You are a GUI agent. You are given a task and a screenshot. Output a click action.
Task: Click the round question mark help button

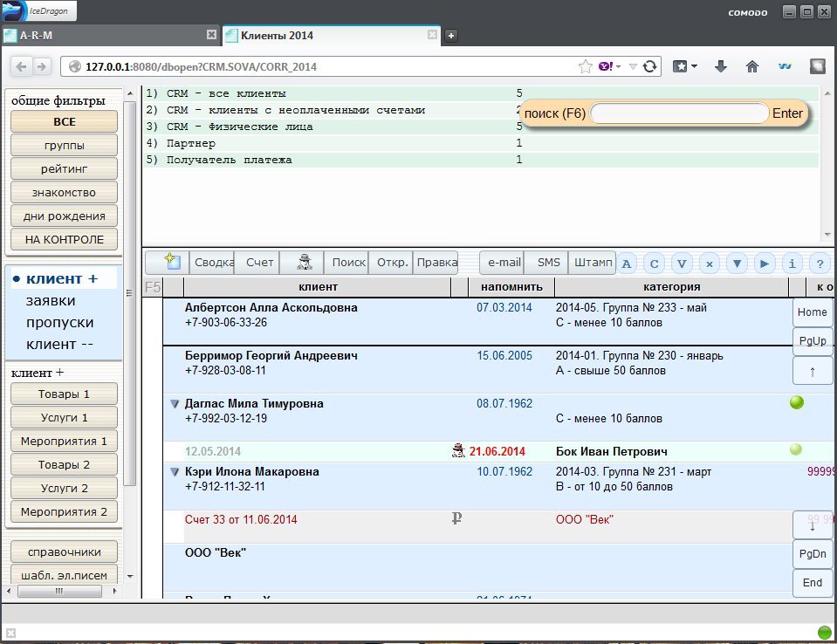point(820,264)
